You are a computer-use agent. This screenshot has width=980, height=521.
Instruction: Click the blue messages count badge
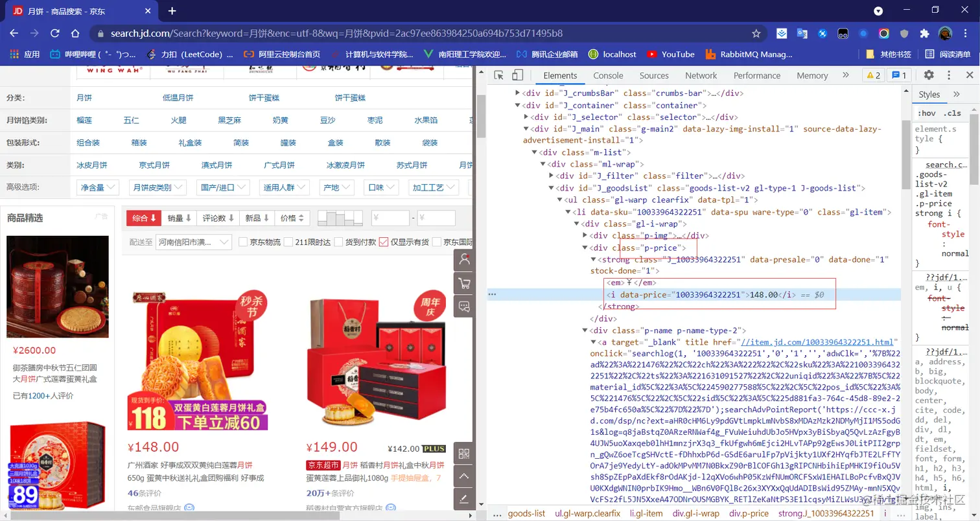pyautogui.click(x=899, y=75)
